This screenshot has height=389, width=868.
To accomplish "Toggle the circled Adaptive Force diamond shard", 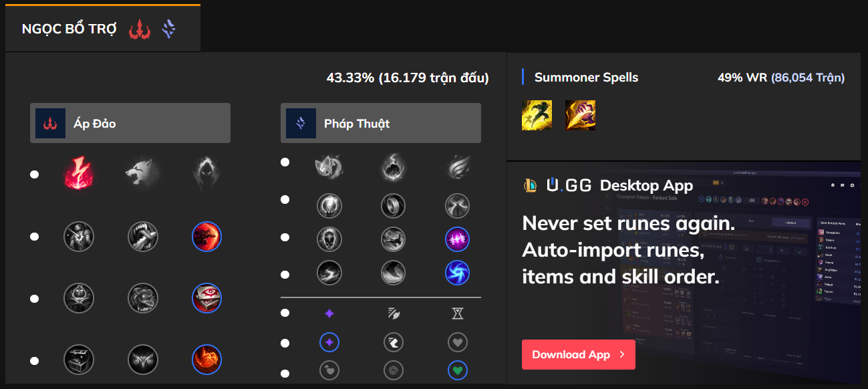I will [329, 343].
